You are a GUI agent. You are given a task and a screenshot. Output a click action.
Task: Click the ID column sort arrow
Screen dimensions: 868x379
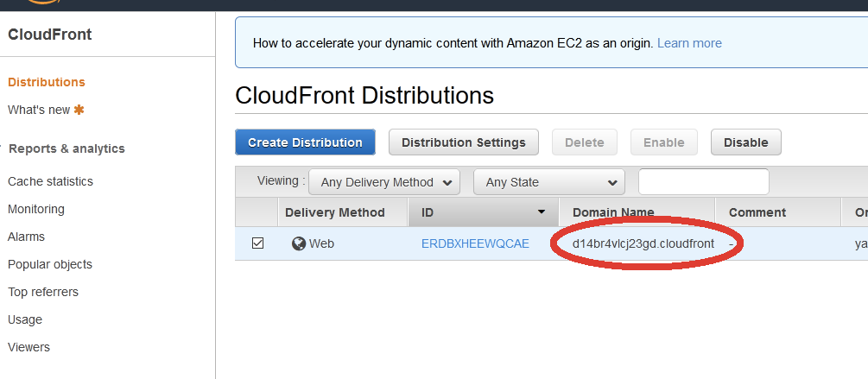(542, 212)
